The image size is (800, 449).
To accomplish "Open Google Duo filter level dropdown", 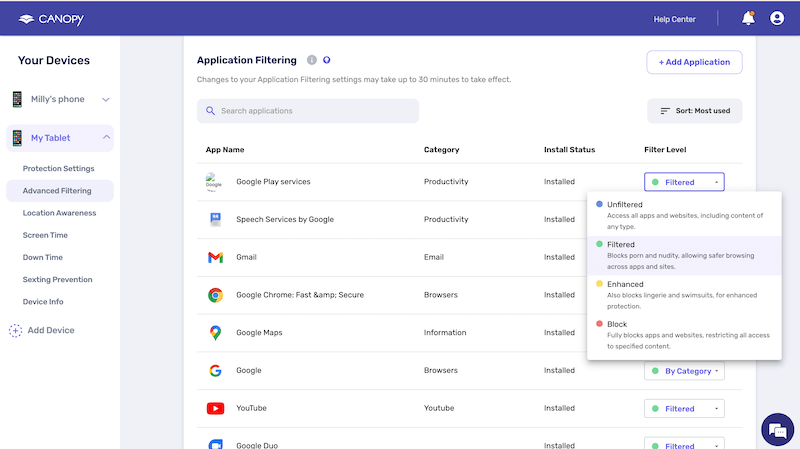I will pyautogui.click(x=684, y=443).
